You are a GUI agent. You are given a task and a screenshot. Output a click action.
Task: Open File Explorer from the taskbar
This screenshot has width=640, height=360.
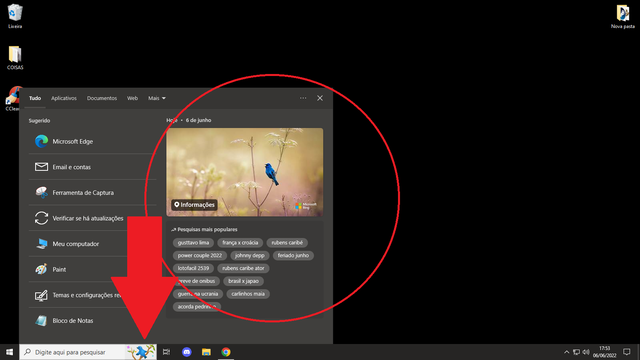click(206, 352)
